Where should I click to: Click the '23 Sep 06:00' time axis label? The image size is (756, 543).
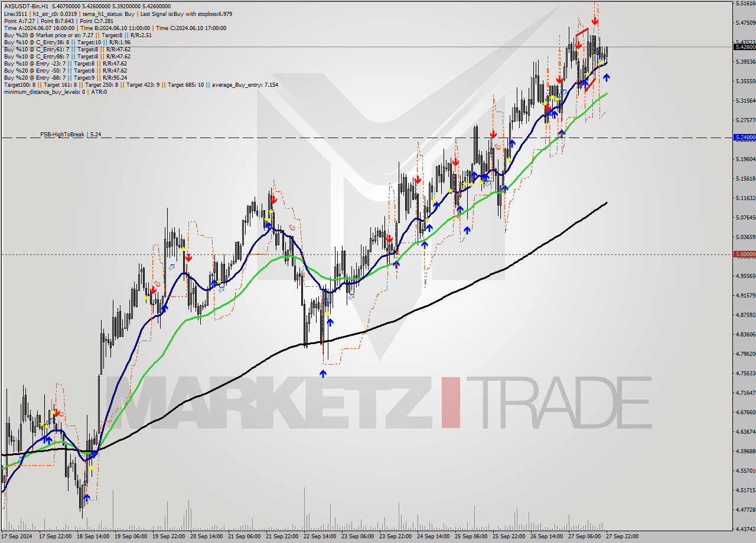click(357, 537)
